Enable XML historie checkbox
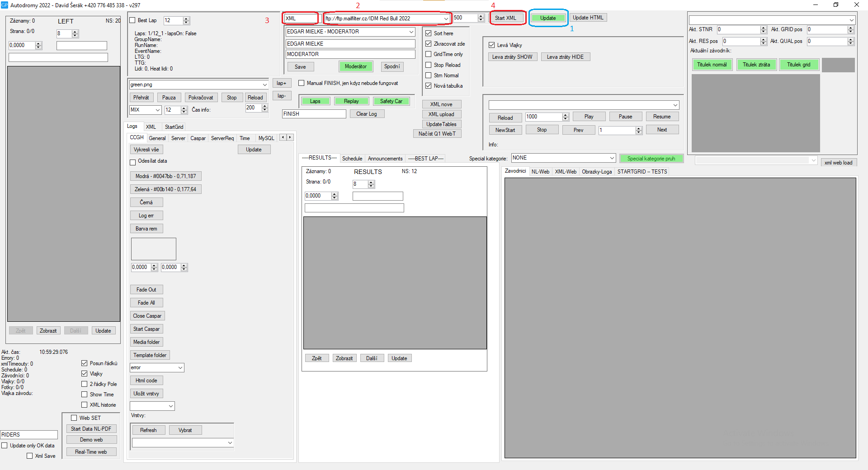 coord(84,405)
